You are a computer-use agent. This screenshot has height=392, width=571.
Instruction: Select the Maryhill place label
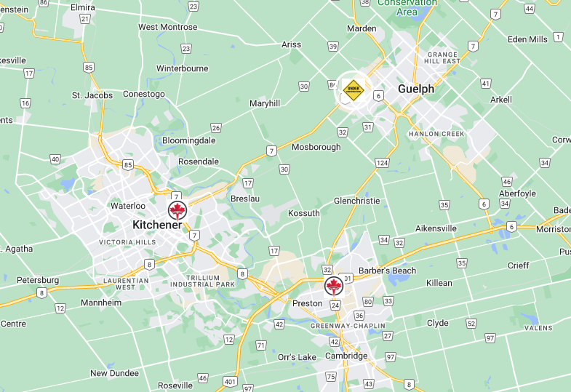click(265, 103)
